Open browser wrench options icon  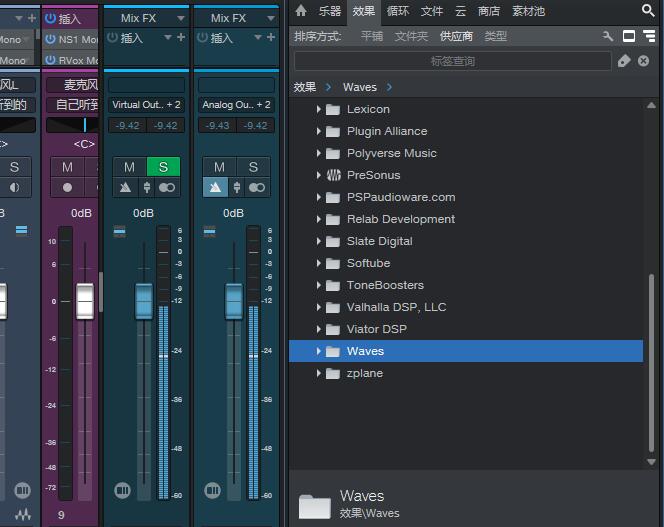click(x=608, y=36)
